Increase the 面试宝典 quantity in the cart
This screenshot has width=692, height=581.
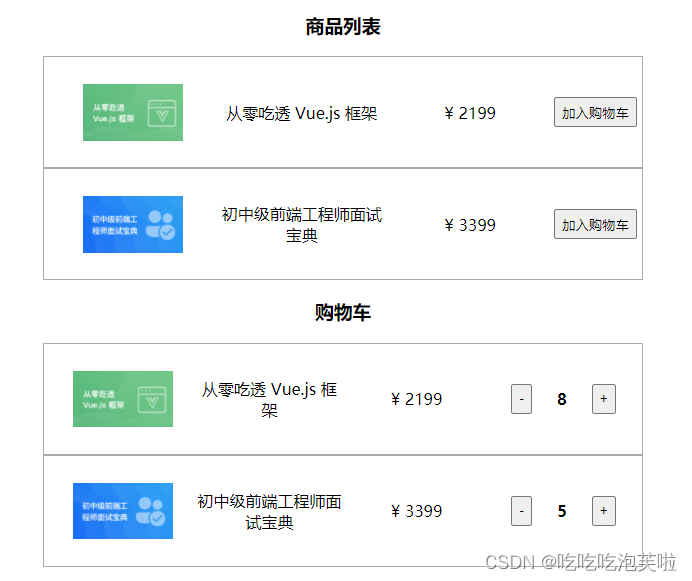click(x=603, y=511)
